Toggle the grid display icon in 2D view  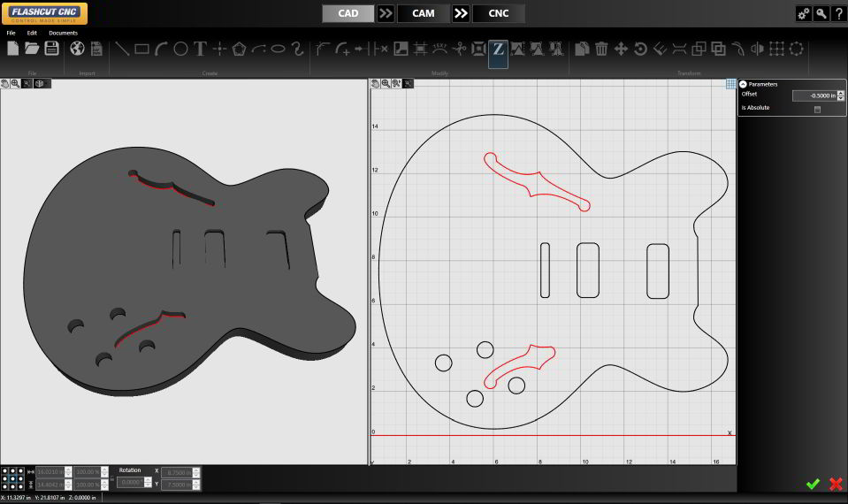click(x=730, y=84)
